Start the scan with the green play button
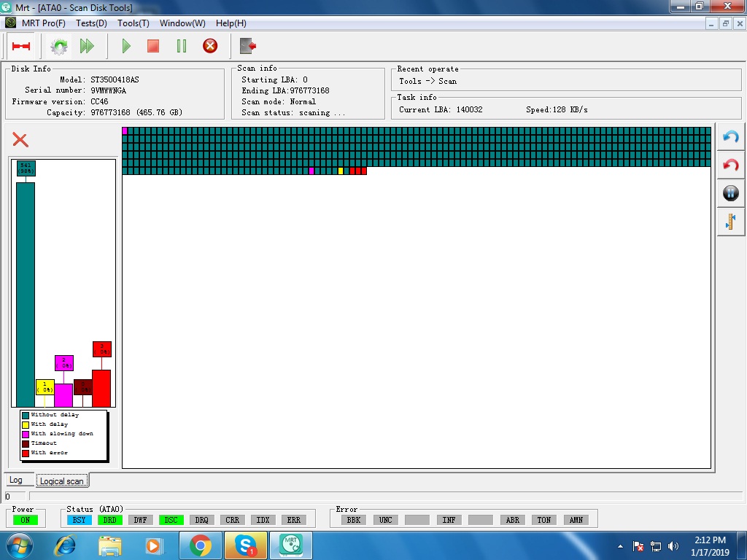 tap(126, 46)
